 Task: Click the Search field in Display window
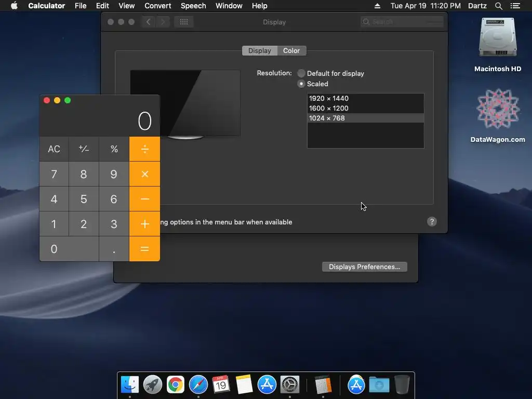click(x=402, y=22)
